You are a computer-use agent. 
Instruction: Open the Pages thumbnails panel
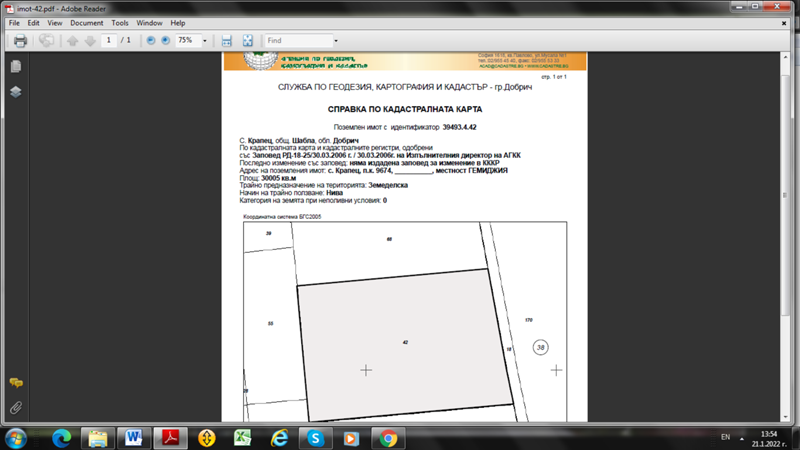click(x=16, y=67)
